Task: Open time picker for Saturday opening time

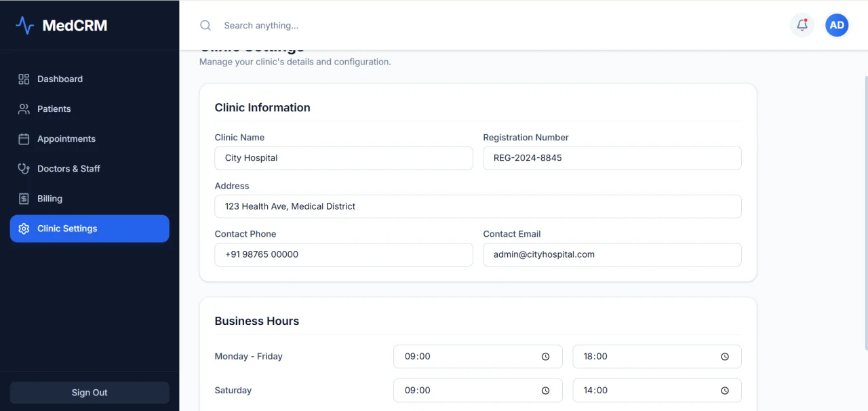Action: [x=545, y=391]
